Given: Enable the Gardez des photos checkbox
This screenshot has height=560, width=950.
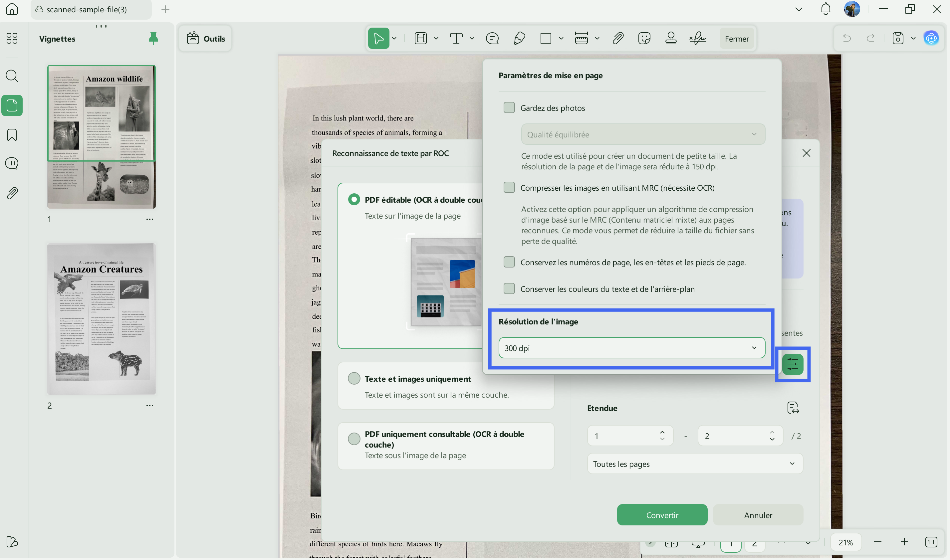Looking at the screenshot, I should click(x=509, y=107).
